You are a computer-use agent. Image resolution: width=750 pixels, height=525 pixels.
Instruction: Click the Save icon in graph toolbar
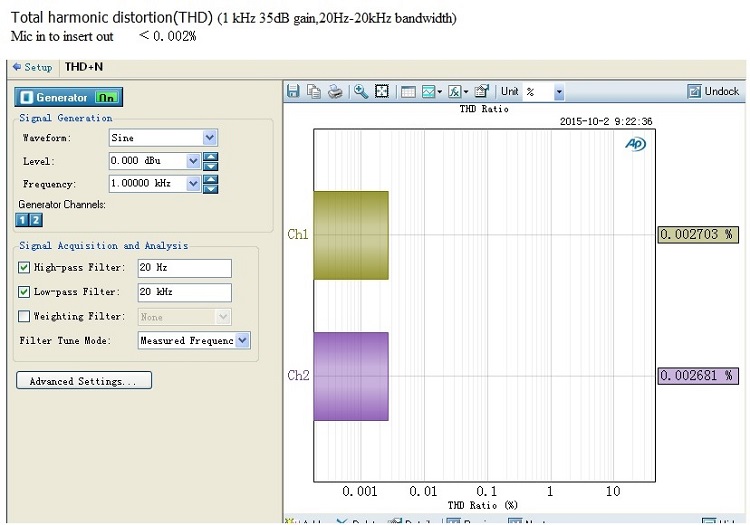pyautogui.click(x=294, y=91)
